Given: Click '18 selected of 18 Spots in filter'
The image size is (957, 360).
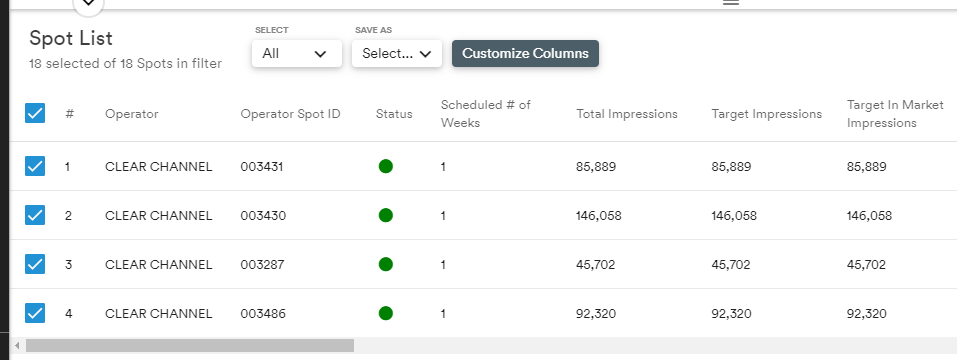Looking at the screenshot, I should click(126, 63).
